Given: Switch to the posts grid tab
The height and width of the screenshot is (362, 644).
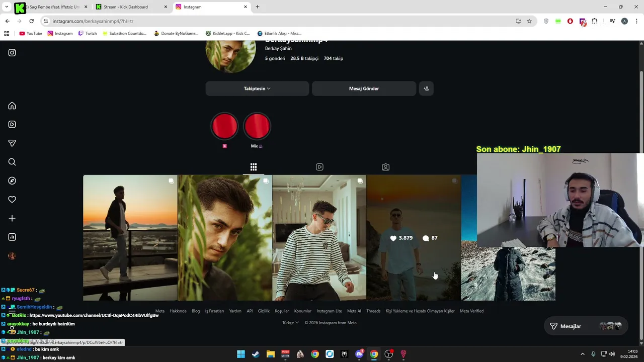Looking at the screenshot, I should tap(254, 167).
